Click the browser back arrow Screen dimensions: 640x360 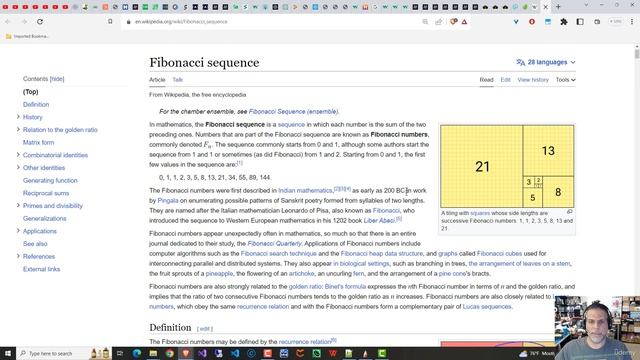[x=8, y=22]
